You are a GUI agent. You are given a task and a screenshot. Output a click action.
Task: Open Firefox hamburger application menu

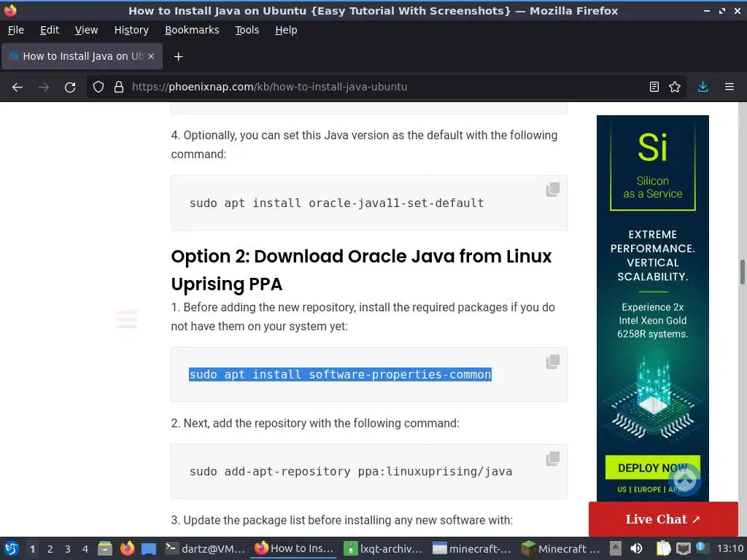729,87
